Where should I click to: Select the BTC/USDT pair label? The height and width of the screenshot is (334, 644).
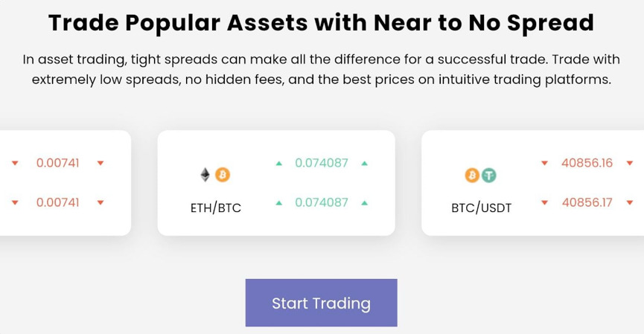pyautogui.click(x=481, y=208)
